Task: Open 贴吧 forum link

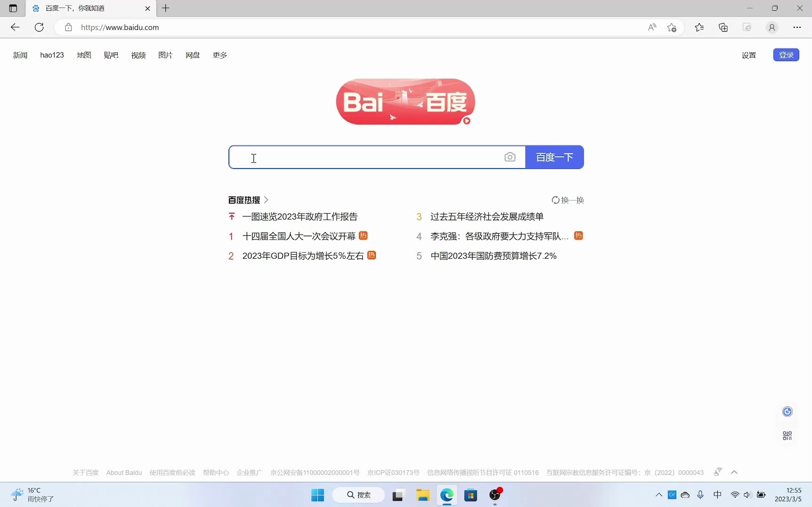Action: click(111, 55)
